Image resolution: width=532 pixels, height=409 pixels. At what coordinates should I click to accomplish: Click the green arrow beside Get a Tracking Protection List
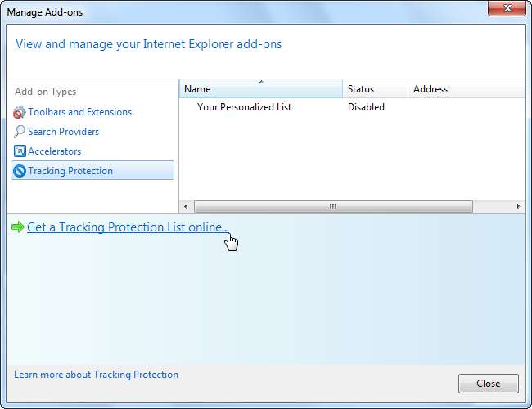pos(18,227)
